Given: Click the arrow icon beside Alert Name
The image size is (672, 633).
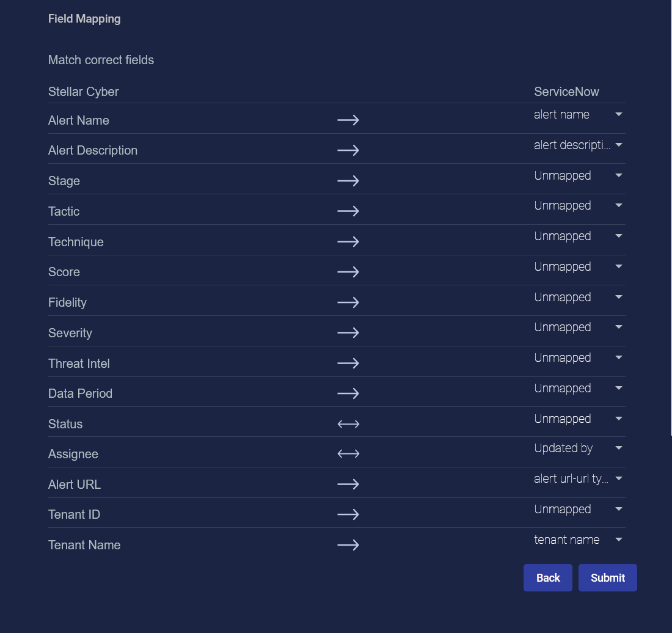Looking at the screenshot, I should [x=348, y=120].
